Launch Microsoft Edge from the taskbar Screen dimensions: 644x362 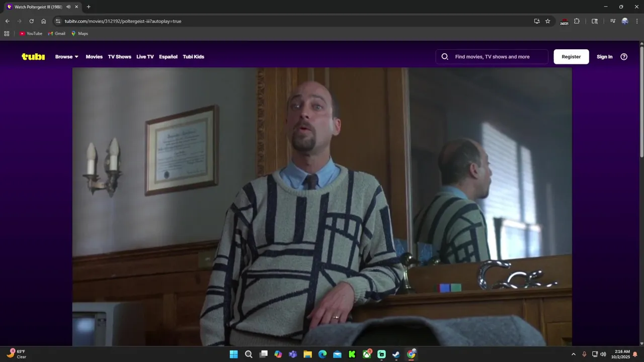[x=323, y=354]
